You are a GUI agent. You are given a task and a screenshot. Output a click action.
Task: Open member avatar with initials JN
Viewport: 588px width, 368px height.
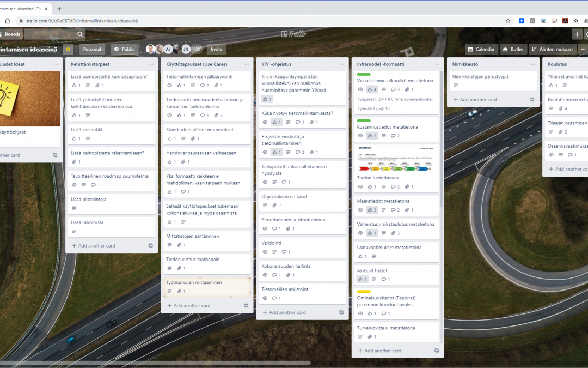186,49
